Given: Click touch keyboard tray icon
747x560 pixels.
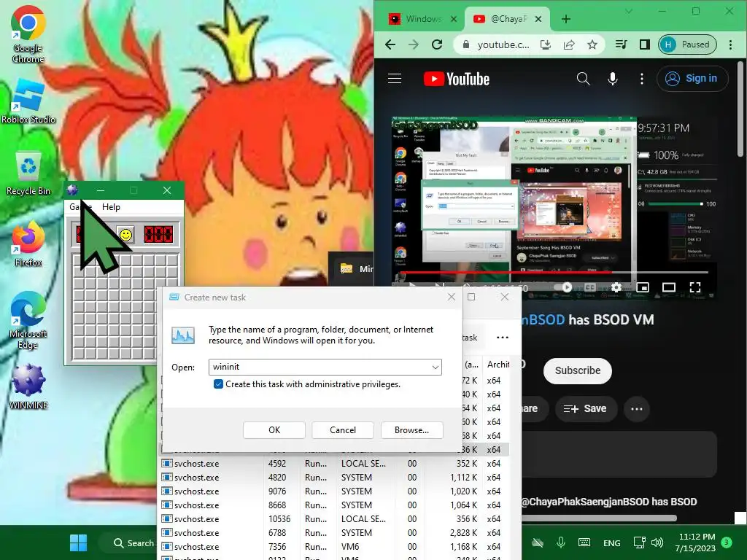Looking at the screenshot, I should (x=584, y=542).
